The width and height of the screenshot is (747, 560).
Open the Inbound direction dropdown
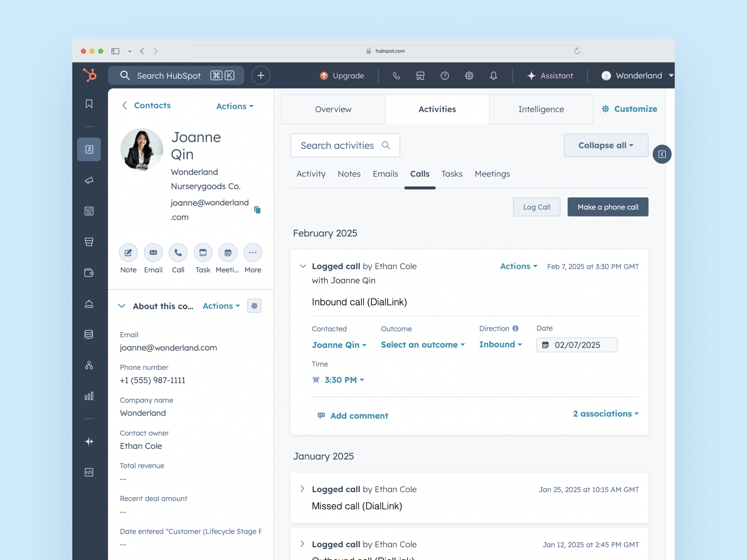point(500,344)
